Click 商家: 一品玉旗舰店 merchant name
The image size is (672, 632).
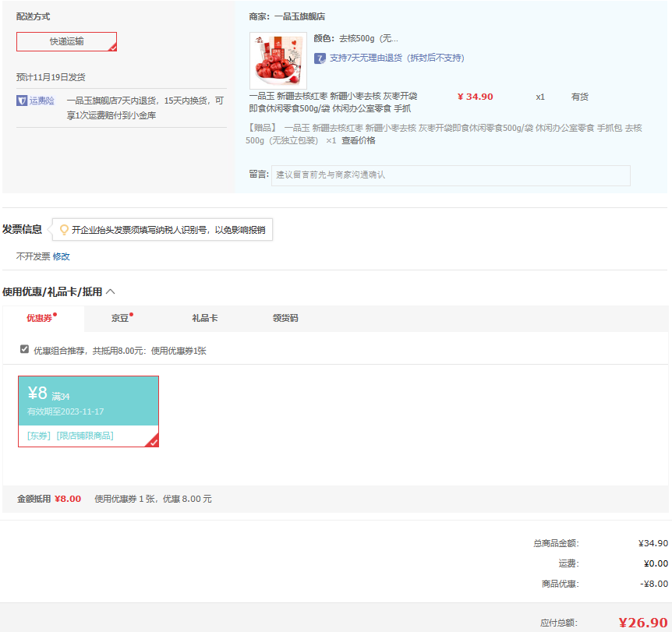(x=287, y=16)
